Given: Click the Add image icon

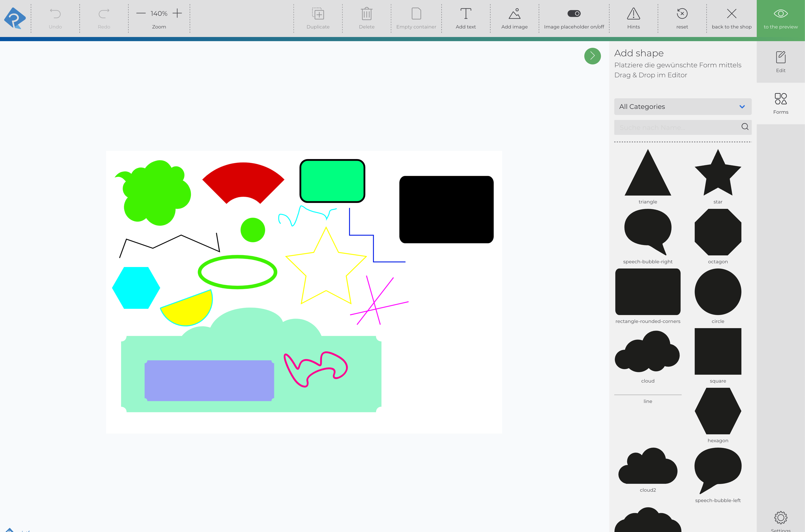Looking at the screenshot, I should coord(514,14).
